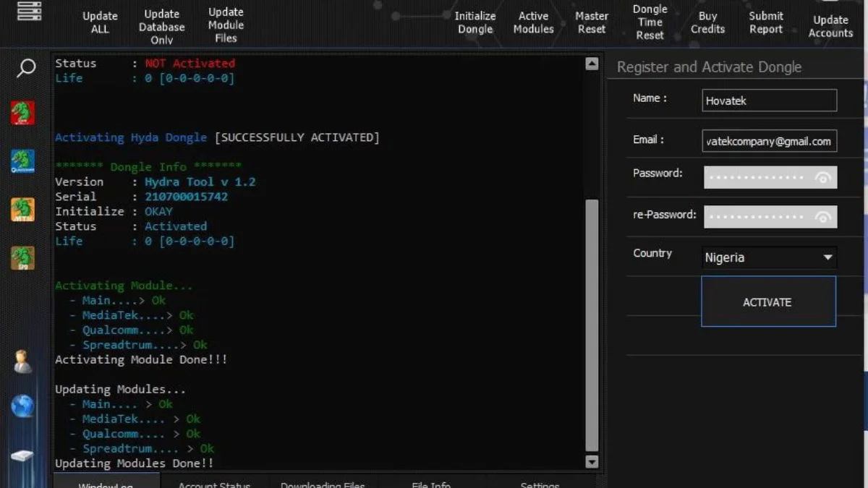This screenshot has width=868, height=488.
Task: Switch to the Settings tab
Action: pos(540,484)
